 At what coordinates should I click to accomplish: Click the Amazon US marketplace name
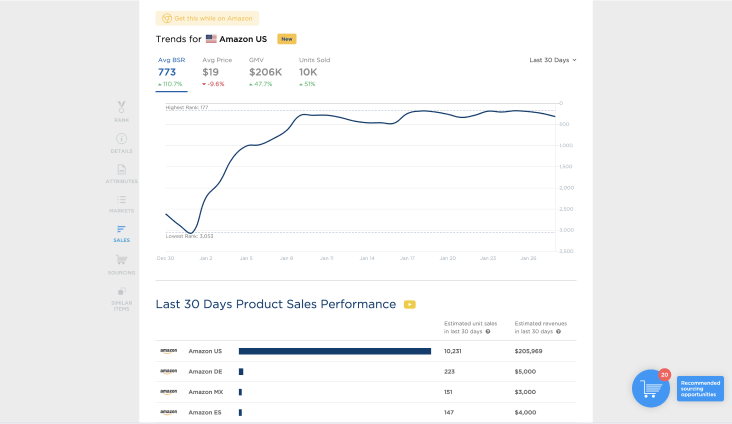click(205, 351)
